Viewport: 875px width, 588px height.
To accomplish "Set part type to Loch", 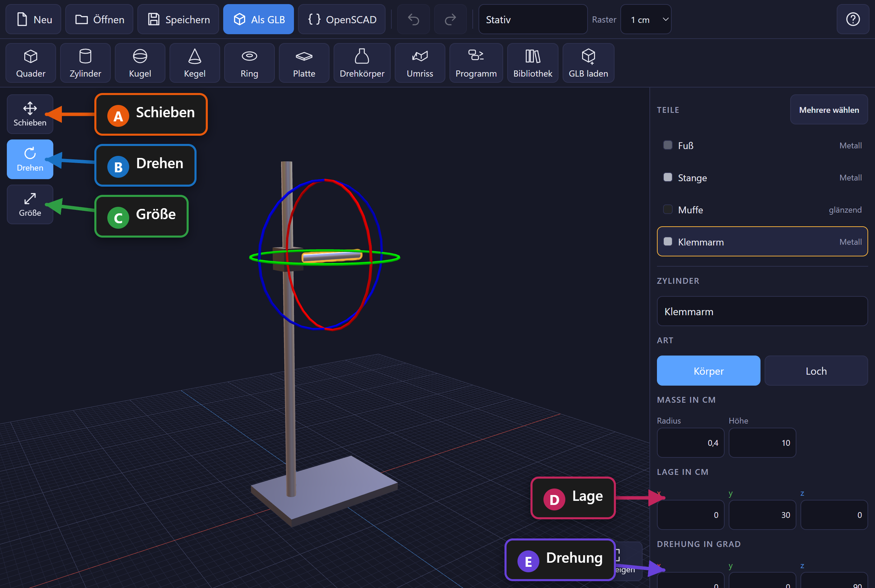I will click(816, 371).
